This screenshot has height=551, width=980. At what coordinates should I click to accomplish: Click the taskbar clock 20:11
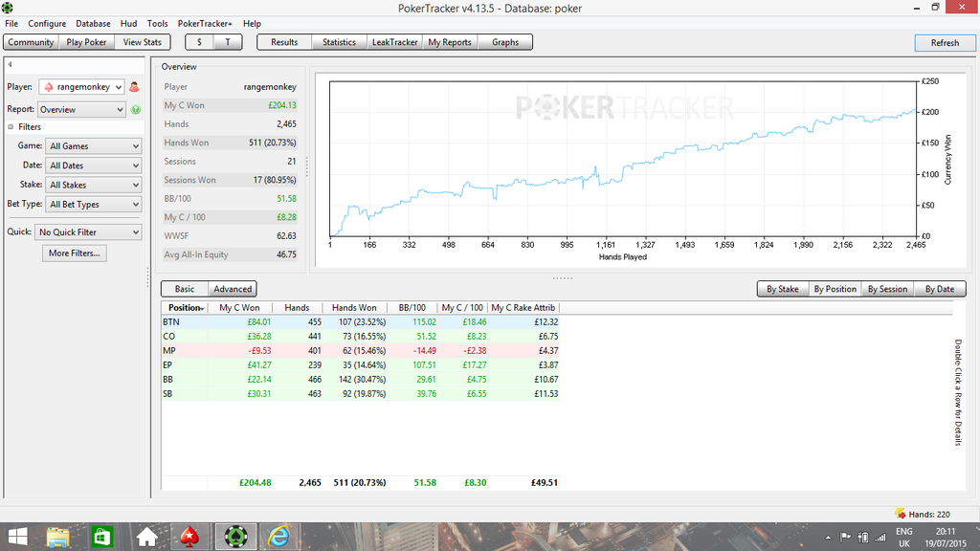tap(945, 532)
